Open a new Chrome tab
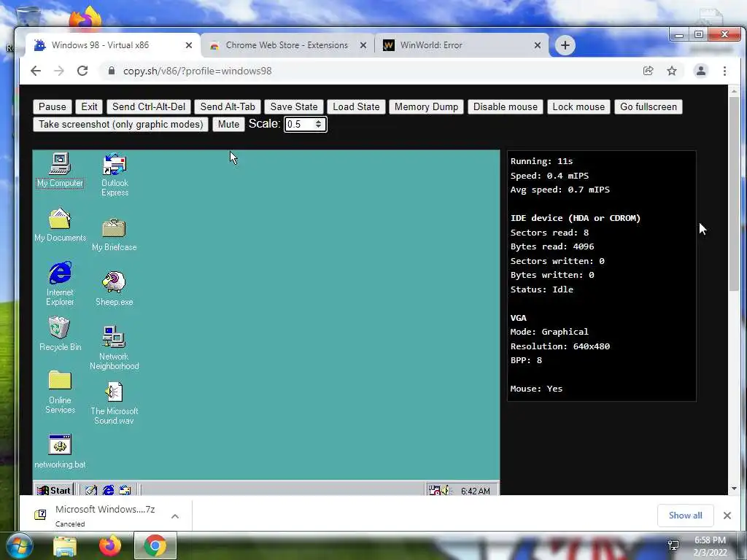The height and width of the screenshot is (560, 747). click(x=565, y=45)
